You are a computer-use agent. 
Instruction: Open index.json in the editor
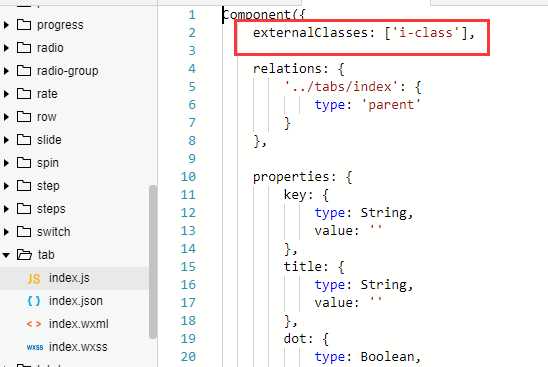coord(76,301)
